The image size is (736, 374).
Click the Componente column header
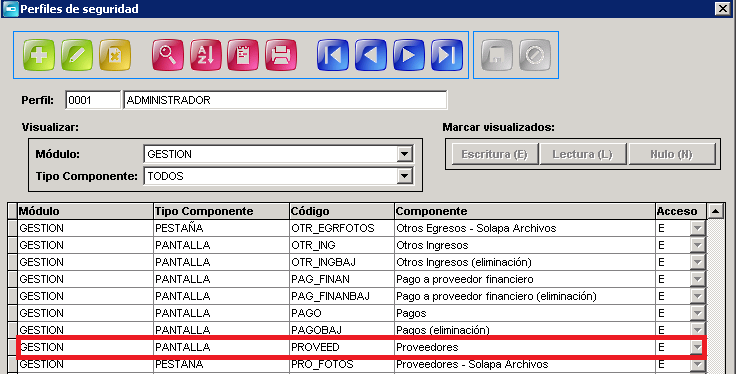[x=525, y=211]
